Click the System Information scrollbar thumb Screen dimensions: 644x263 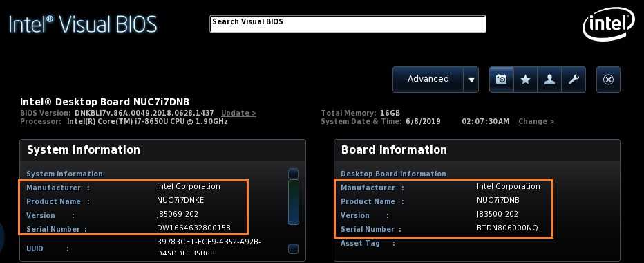pyautogui.click(x=294, y=202)
